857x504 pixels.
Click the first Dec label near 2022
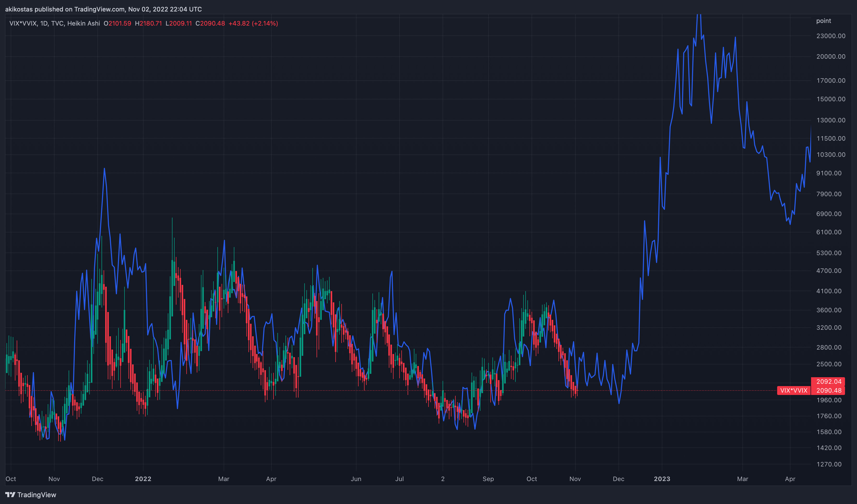[x=98, y=479]
